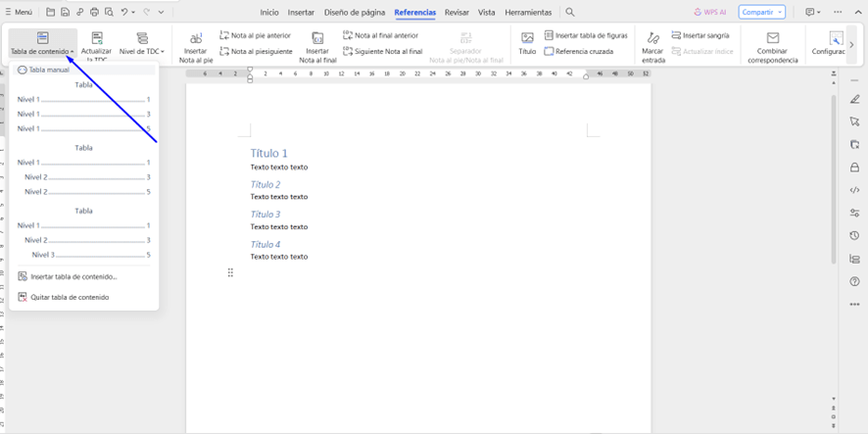The image size is (868, 434).
Task: Click the print preview icon
Action: (109, 12)
